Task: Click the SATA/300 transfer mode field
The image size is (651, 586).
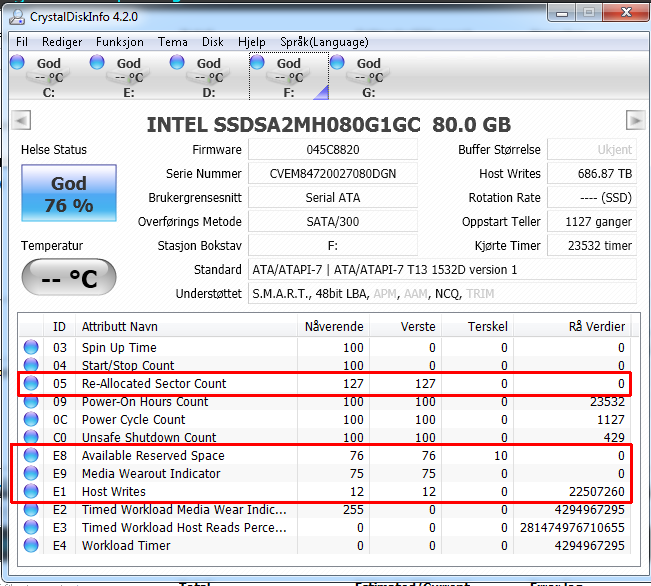Action: point(333,222)
